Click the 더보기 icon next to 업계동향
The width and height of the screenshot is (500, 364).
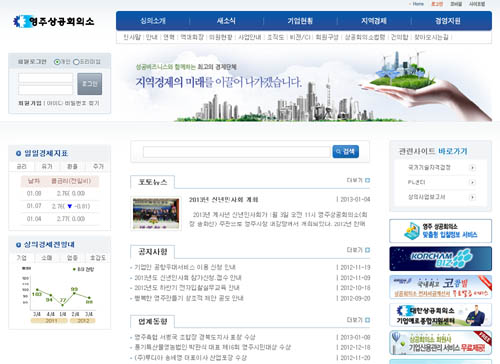[x=367, y=320]
